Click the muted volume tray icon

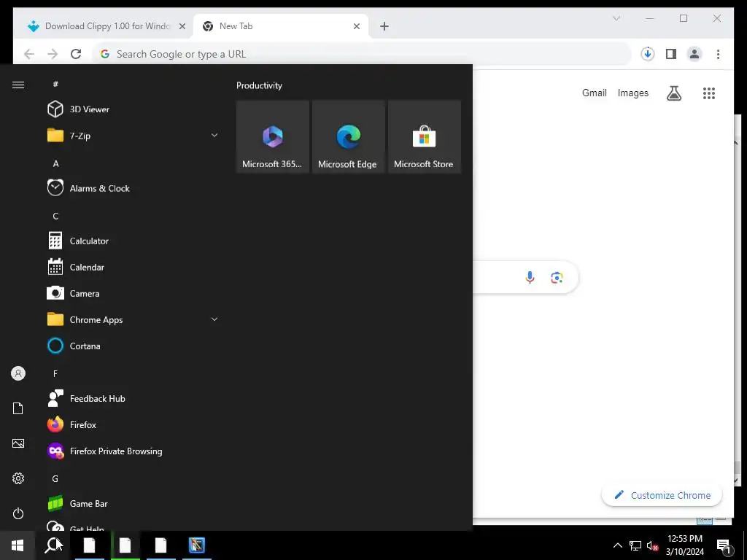(x=652, y=545)
